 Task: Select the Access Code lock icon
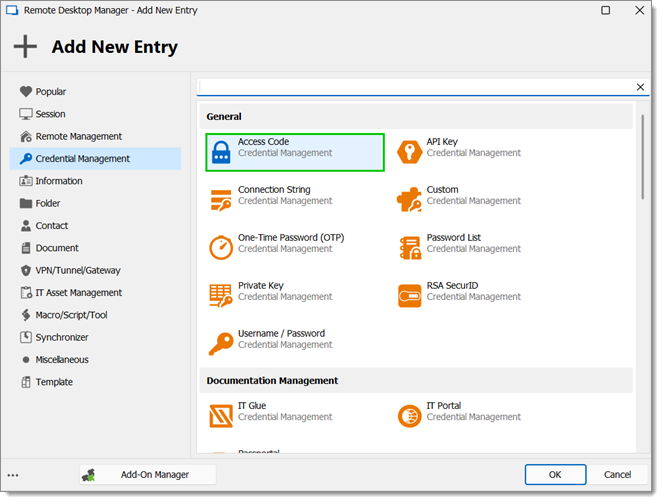click(x=221, y=152)
